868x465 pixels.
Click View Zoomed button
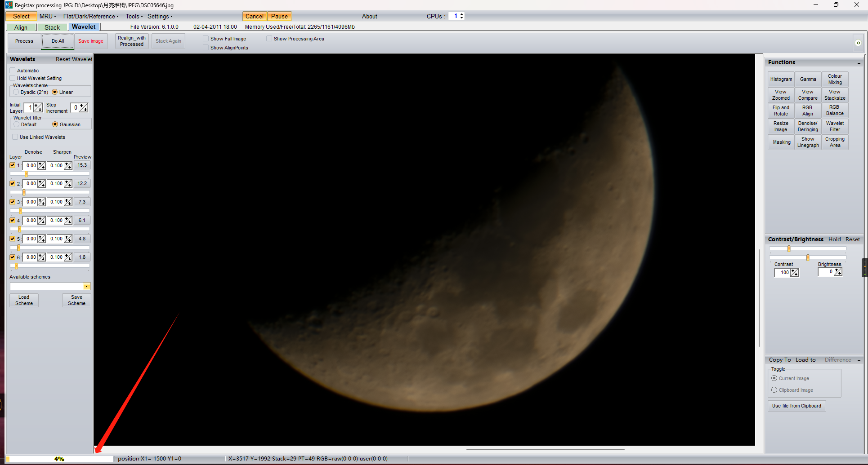point(781,95)
